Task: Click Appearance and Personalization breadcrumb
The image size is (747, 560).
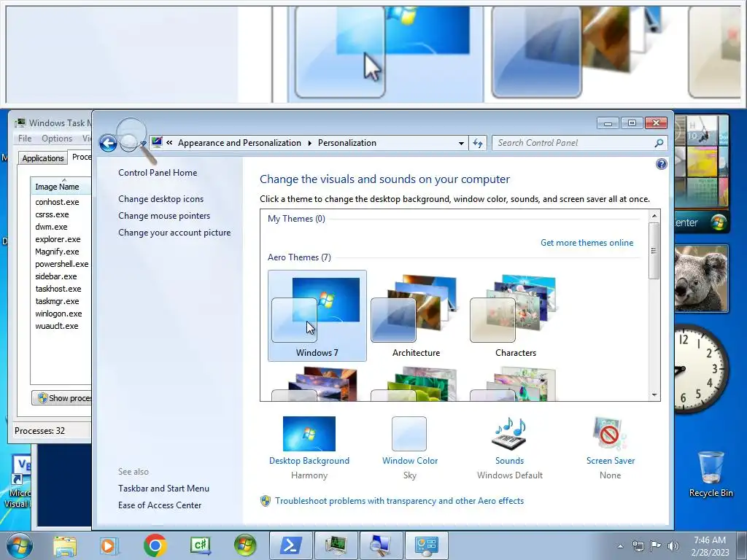Action: (239, 143)
